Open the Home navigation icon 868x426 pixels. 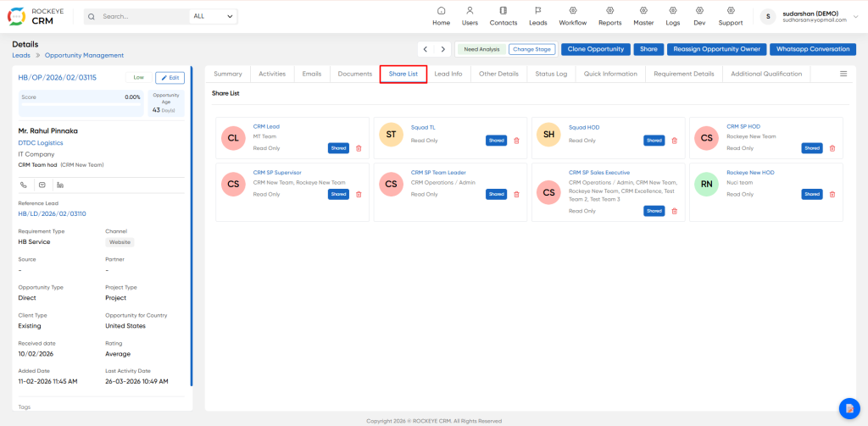(x=441, y=10)
